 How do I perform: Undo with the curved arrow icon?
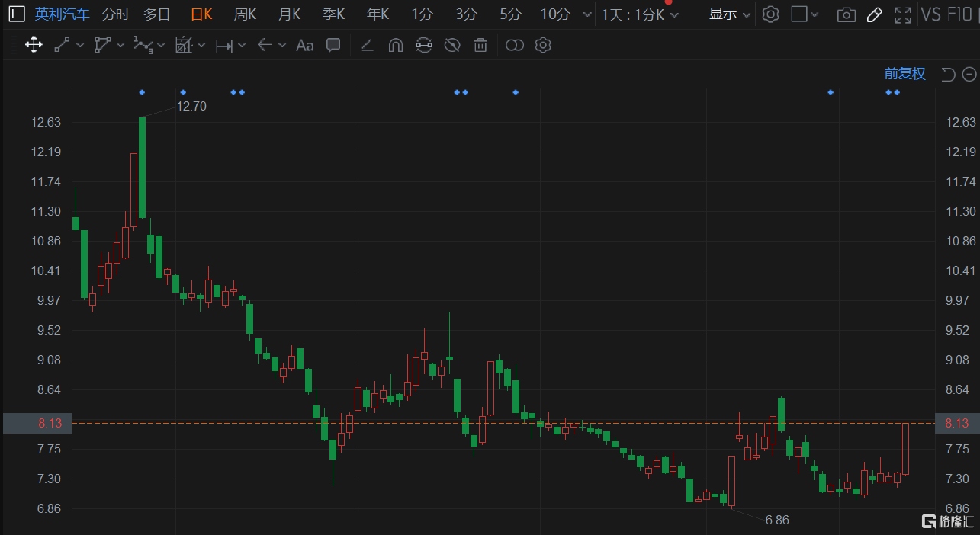[x=948, y=74]
